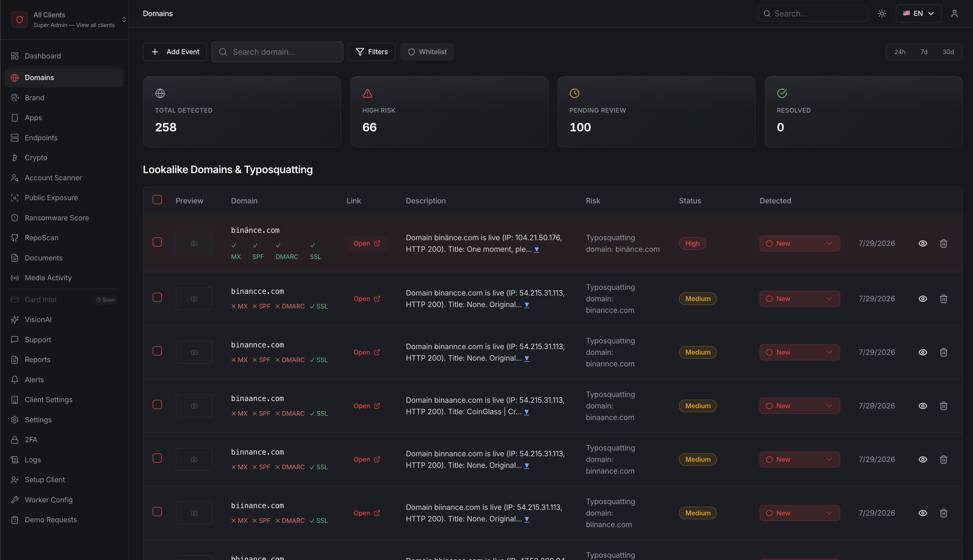973x560 pixels.
Task: Open Brand fingerprint icon in sidebar
Action: click(x=15, y=98)
